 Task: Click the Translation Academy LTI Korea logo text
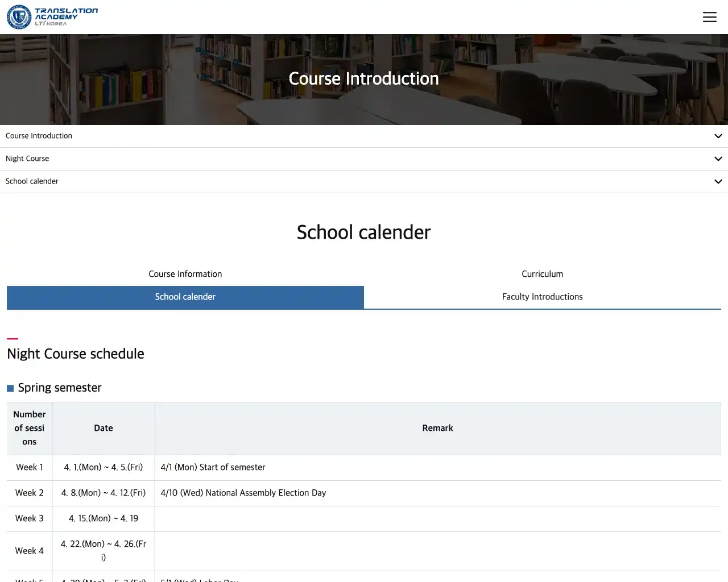pyautogui.click(x=66, y=16)
